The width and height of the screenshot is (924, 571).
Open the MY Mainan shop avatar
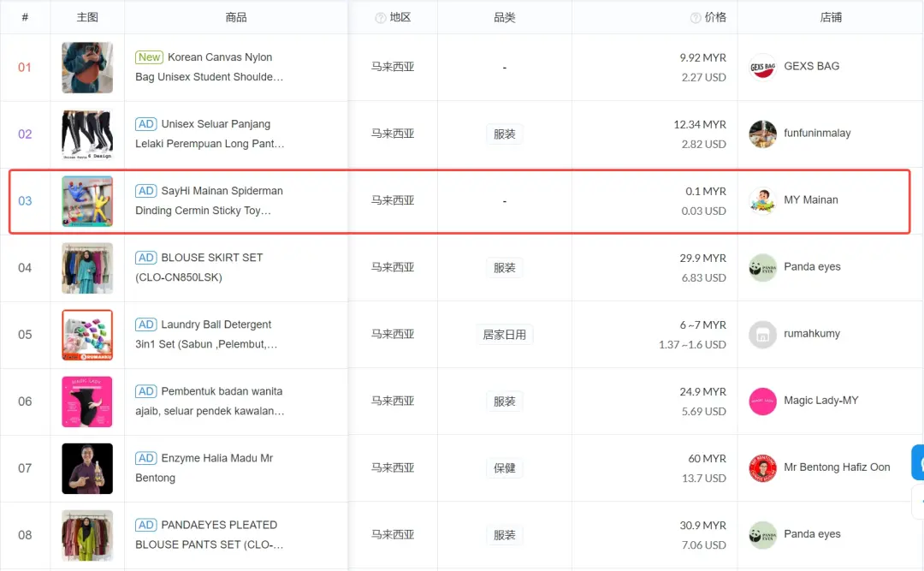762,200
